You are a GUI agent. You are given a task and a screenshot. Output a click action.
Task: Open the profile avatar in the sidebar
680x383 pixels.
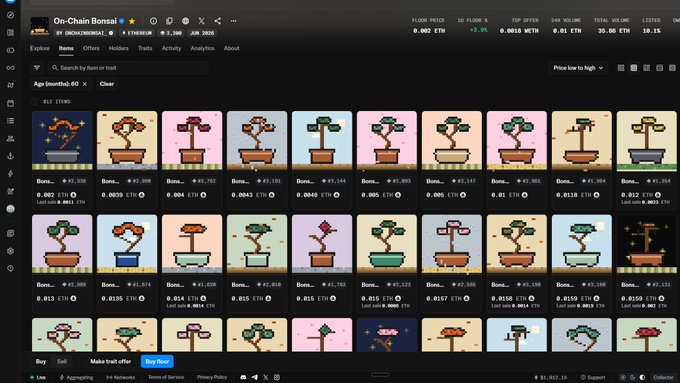(10, 209)
